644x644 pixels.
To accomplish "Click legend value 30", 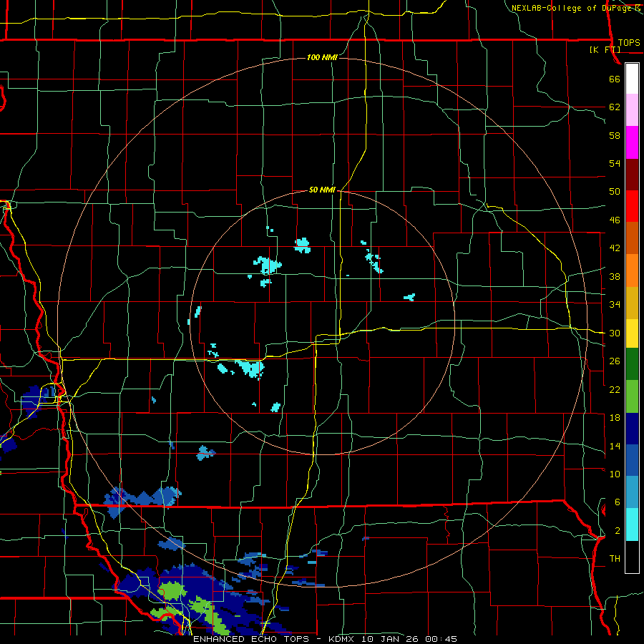I will [x=615, y=333].
